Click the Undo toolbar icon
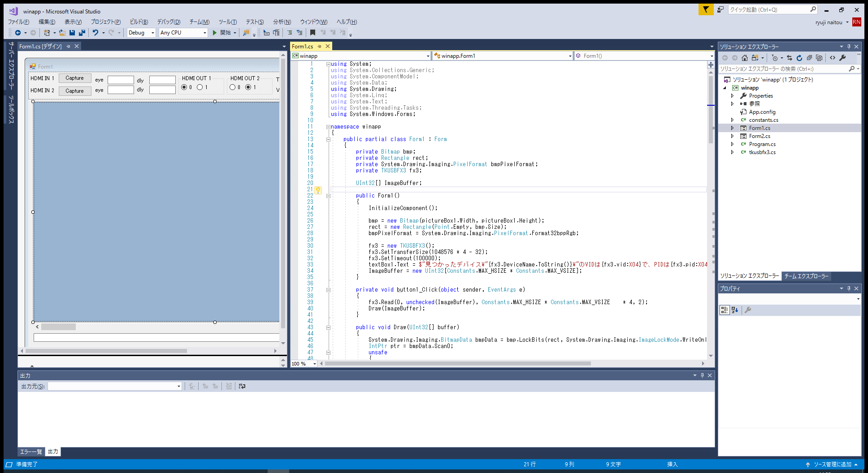 (x=95, y=33)
